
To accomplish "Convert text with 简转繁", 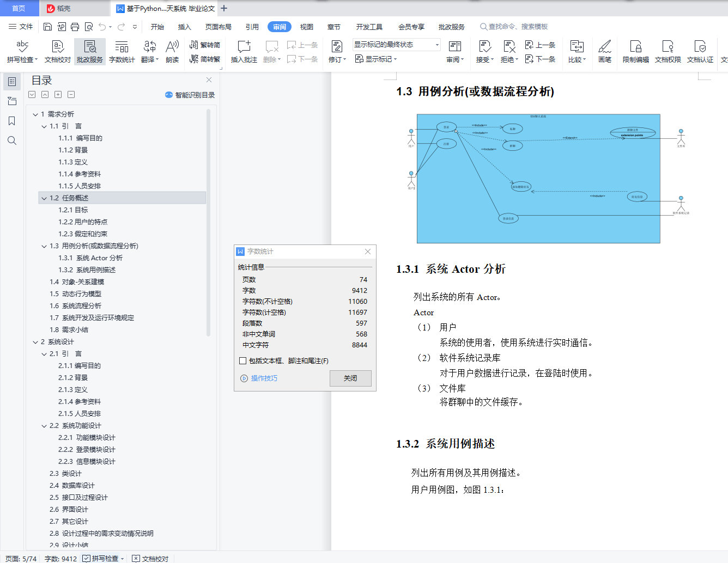I will (205, 59).
